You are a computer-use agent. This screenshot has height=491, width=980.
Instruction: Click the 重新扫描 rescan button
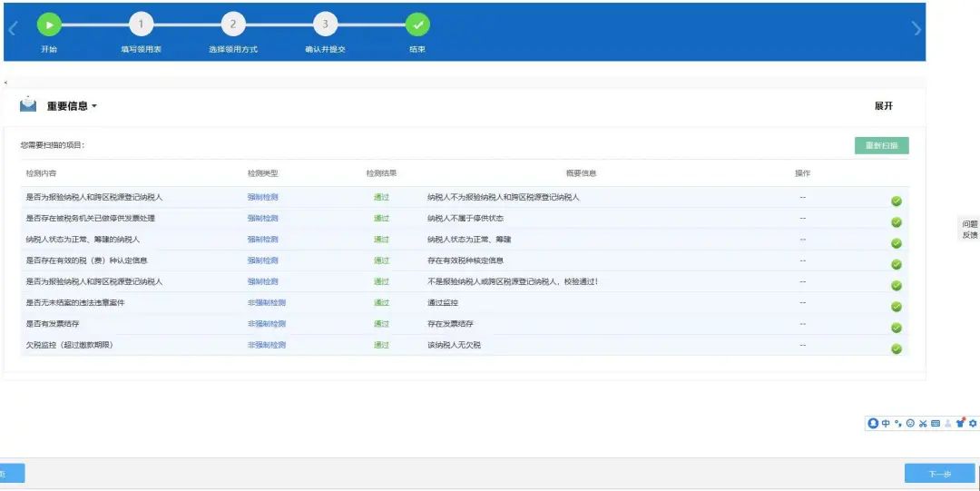[x=881, y=145]
